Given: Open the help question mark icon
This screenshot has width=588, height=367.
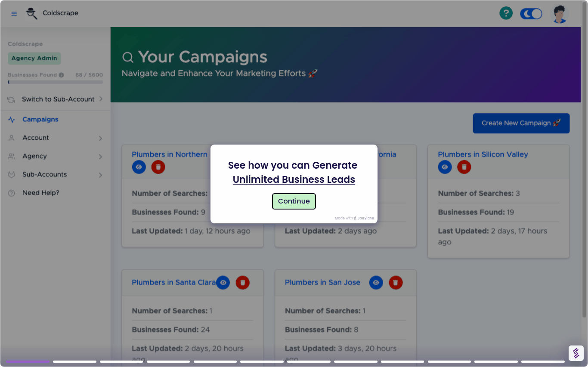Looking at the screenshot, I should (x=506, y=13).
